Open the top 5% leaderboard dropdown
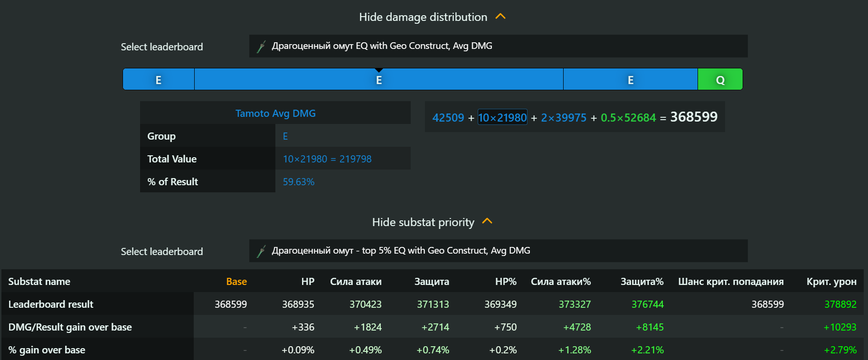 [x=498, y=251]
